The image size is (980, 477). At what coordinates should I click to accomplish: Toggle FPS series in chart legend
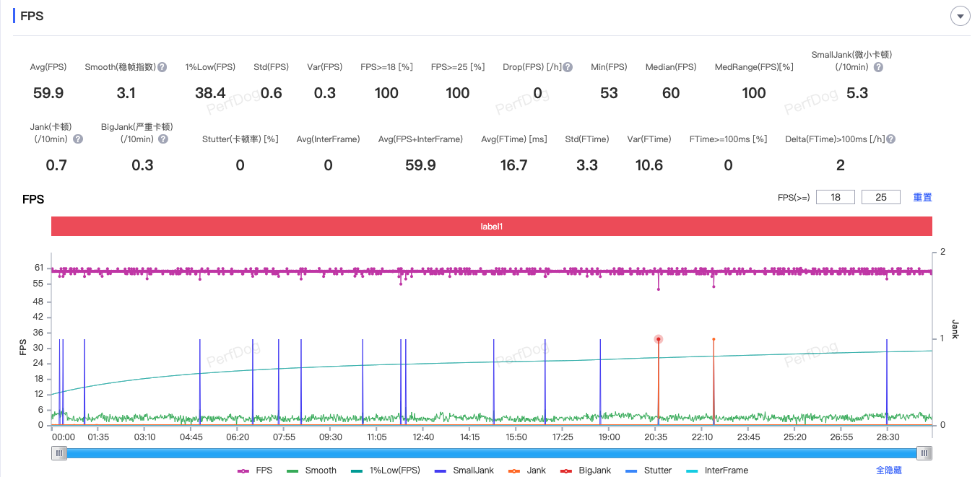(256, 471)
